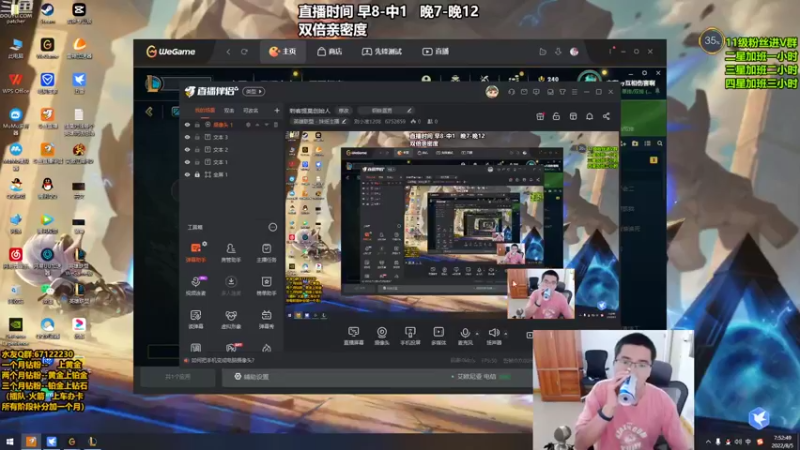
Task: Add the 摄像头 camera source
Action: pyautogui.click(x=382, y=336)
